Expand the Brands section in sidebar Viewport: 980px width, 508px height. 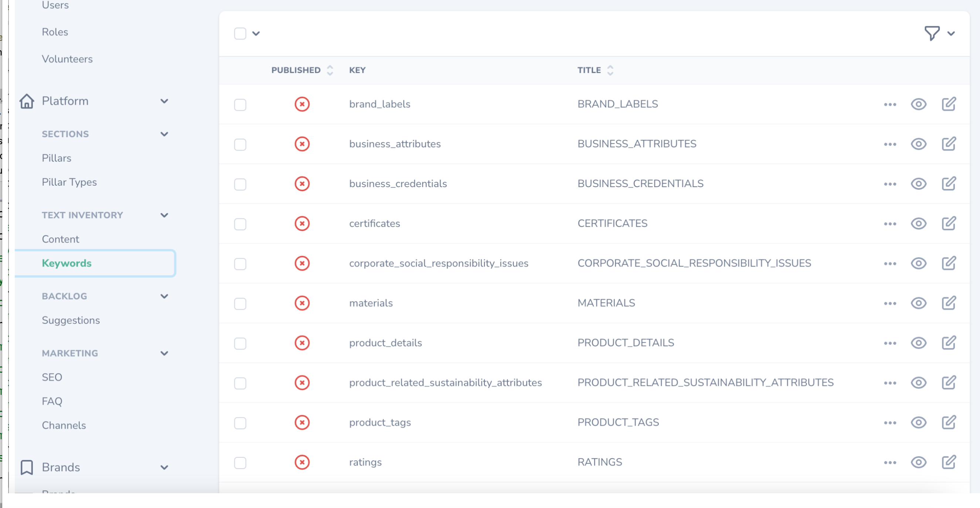(164, 467)
